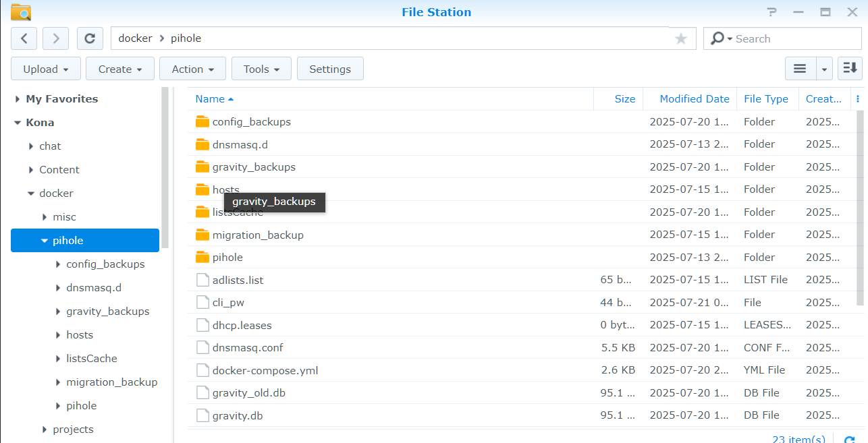This screenshot has height=443, width=868.
Task: Open the column options menu dots
Action: tap(857, 99)
